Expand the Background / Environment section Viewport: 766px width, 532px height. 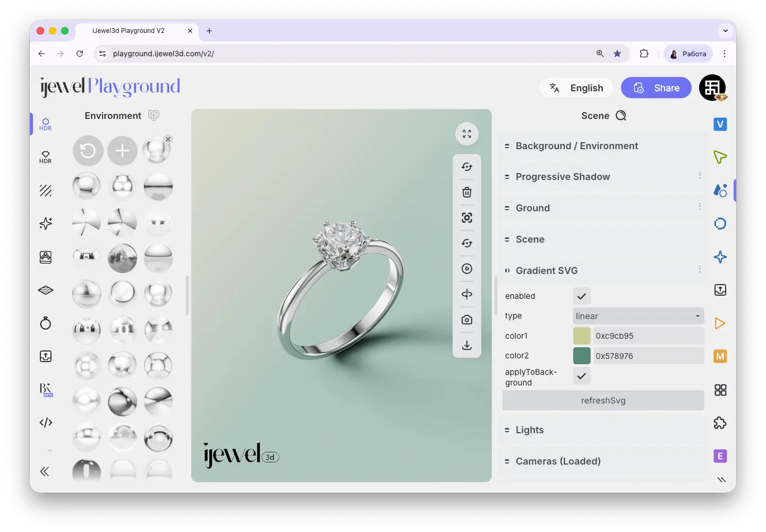(602, 146)
